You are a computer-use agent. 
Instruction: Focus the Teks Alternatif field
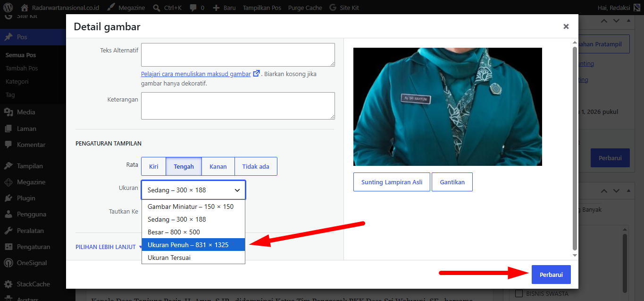(238, 55)
